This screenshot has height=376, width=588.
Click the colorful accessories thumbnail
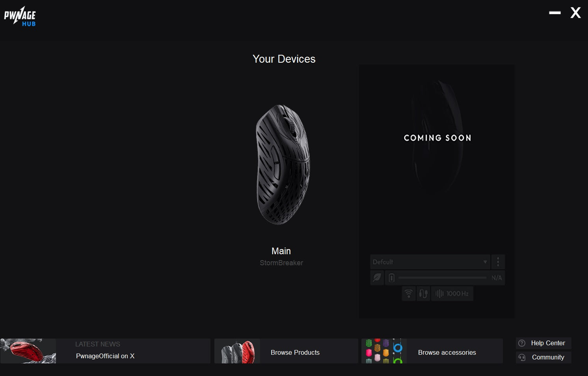(384, 351)
